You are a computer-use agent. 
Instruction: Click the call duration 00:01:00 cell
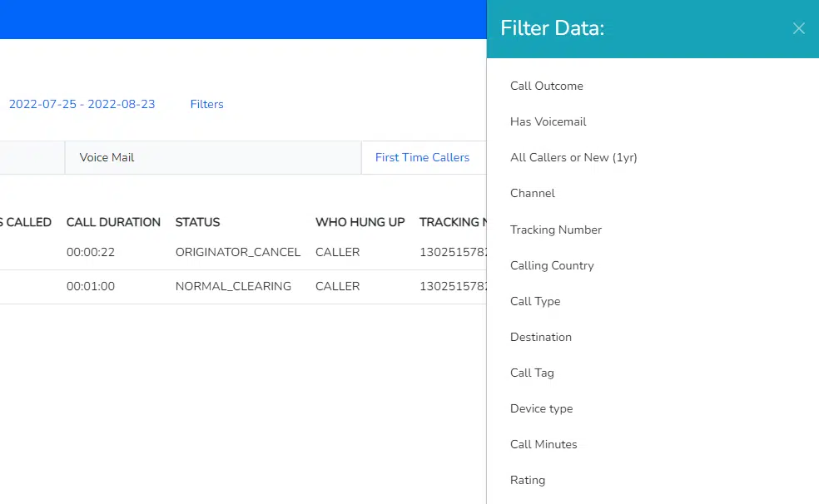(x=91, y=286)
